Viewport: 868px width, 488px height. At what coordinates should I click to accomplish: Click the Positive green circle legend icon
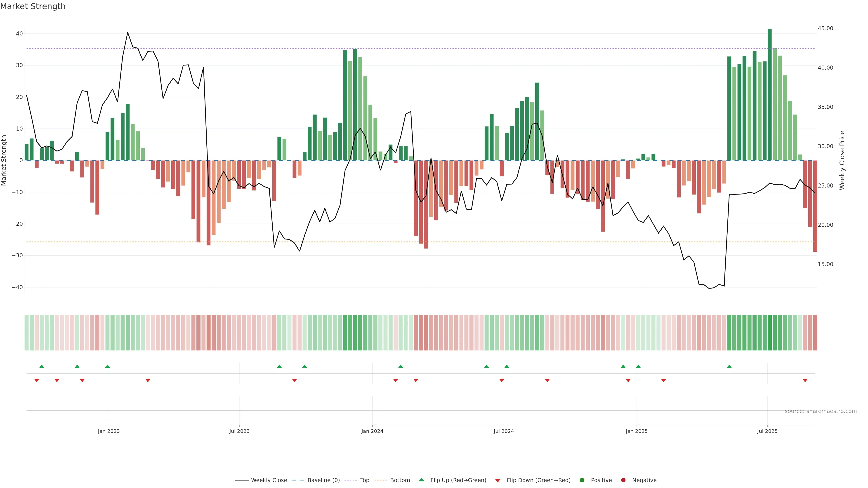click(x=582, y=480)
